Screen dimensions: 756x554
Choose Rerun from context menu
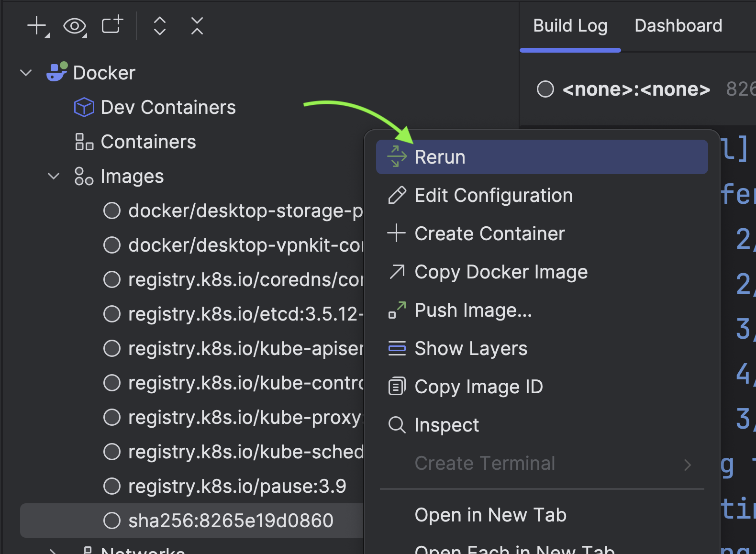coord(542,157)
